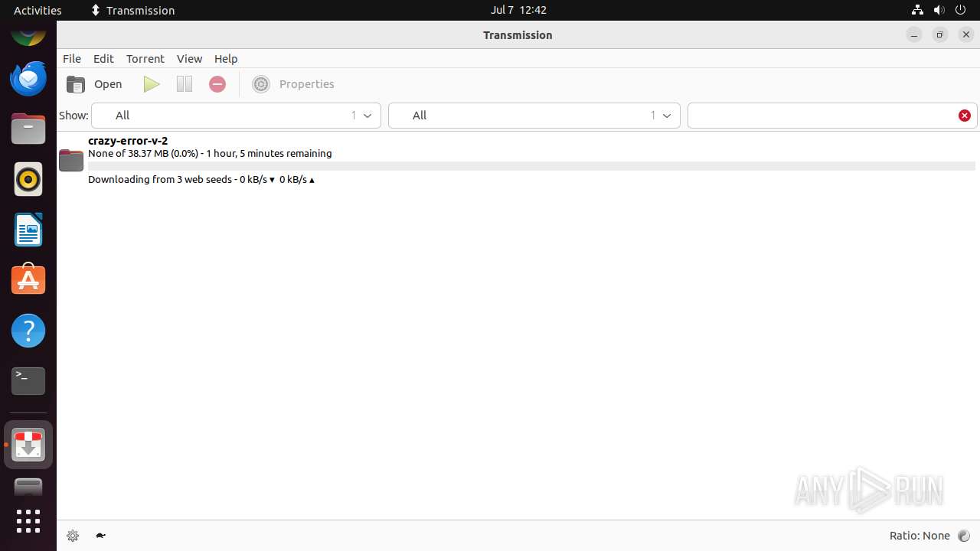Screen dimensions: 980x551
Task: Start the torrent with the play icon
Action: (152, 84)
